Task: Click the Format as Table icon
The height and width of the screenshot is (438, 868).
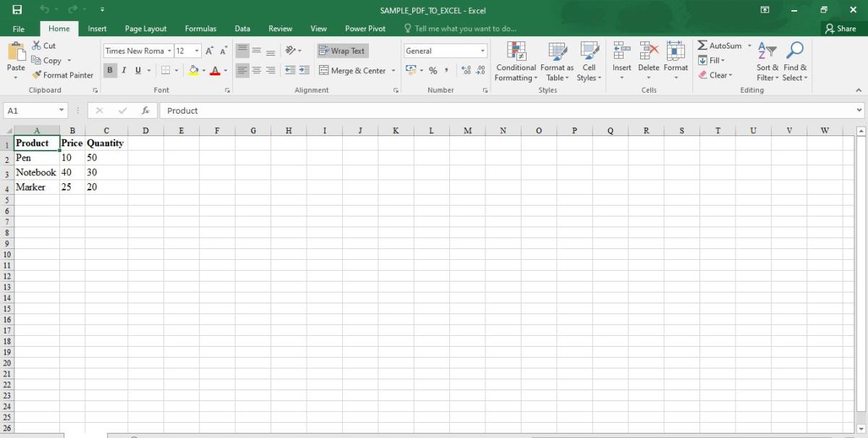Action: coord(557,51)
